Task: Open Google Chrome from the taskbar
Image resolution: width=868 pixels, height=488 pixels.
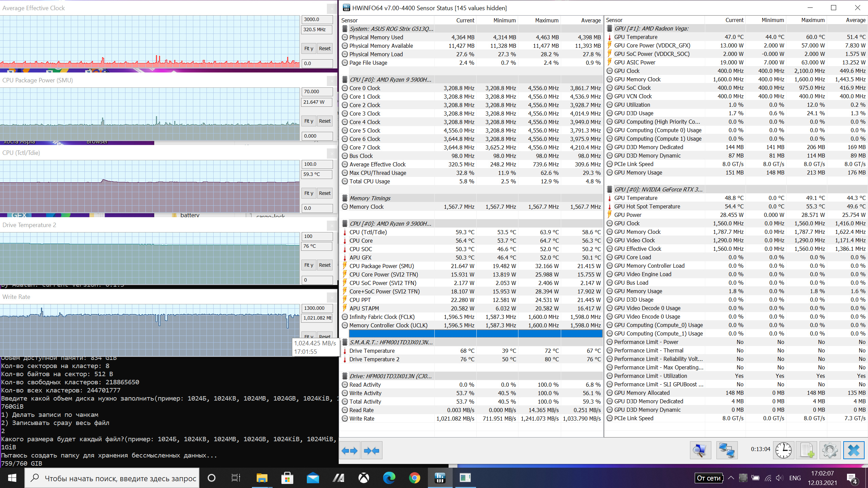Action: click(414, 478)
